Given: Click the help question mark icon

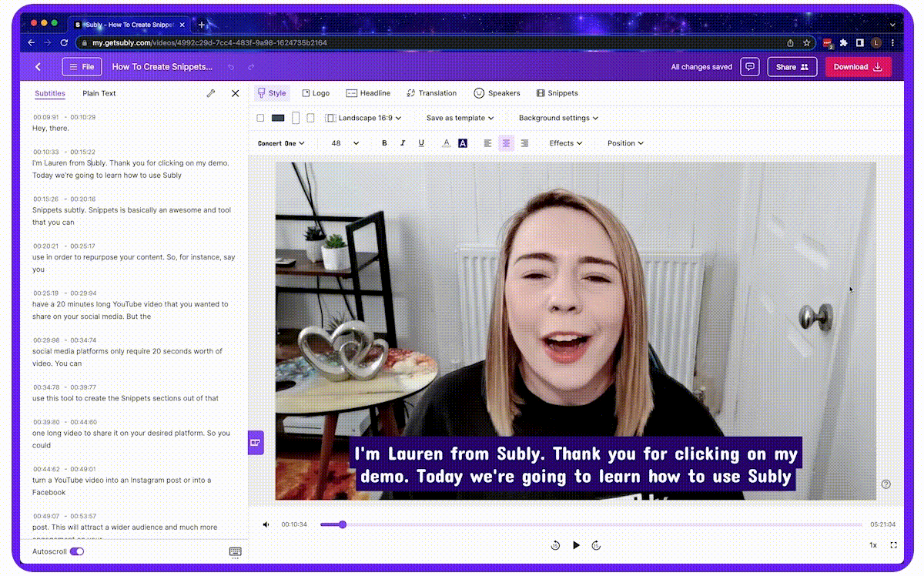Looking at the screenshot, I should (x=885, y=484).
